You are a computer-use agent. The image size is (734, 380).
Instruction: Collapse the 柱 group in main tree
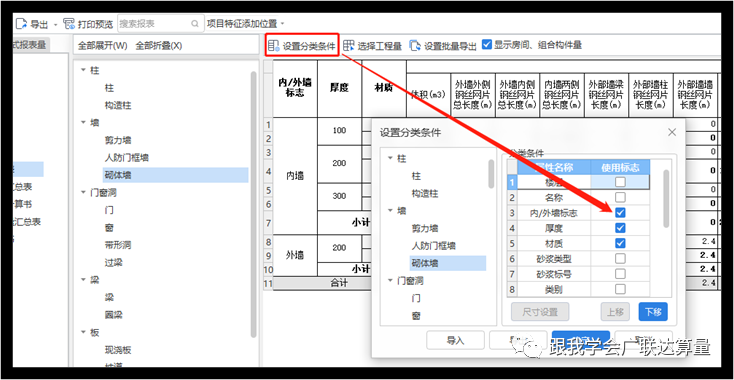coord(83,70)
